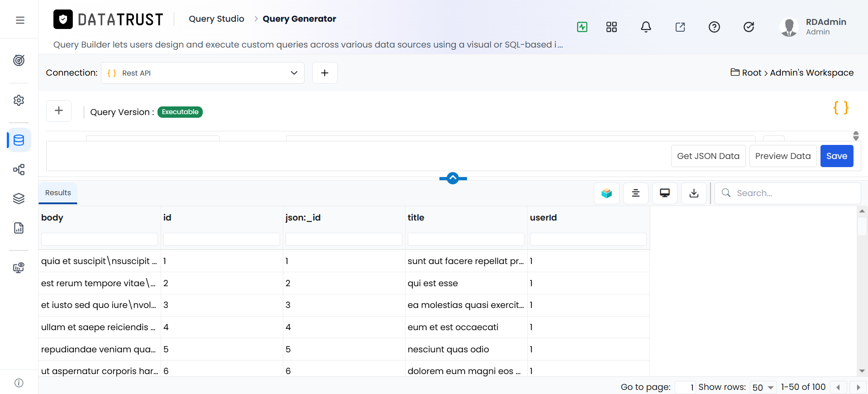
Task: Click the help question mark icon
Action: click(714, 27)
